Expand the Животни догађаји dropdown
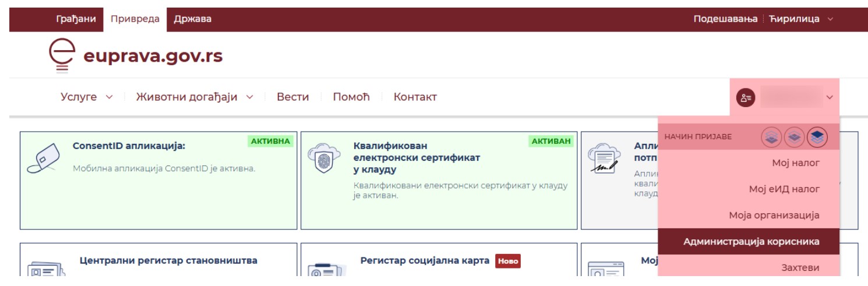This screenshot has width=868, height=286. [195, 97]
